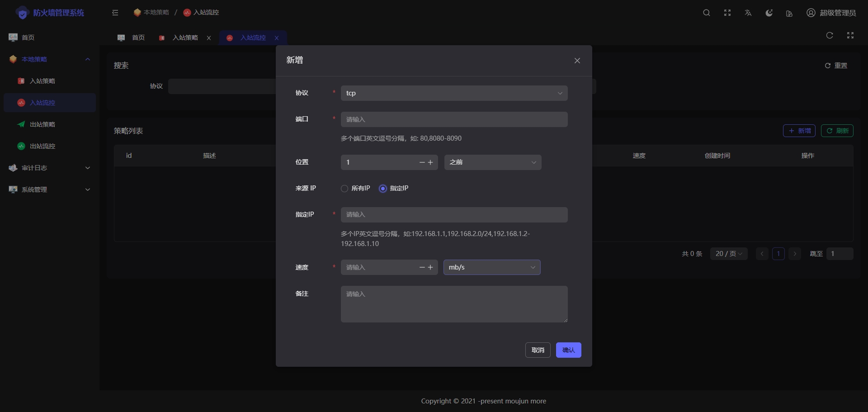The width and height of the screenshot is (868, 412).
Task: Close the 入站流控 tab with its X
Action: [x=277, y=38]
